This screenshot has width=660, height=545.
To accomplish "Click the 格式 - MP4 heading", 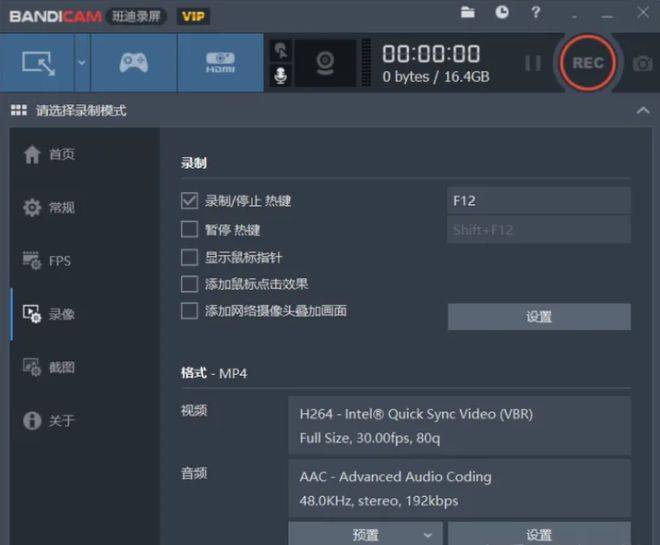I will tap(214, 373).
